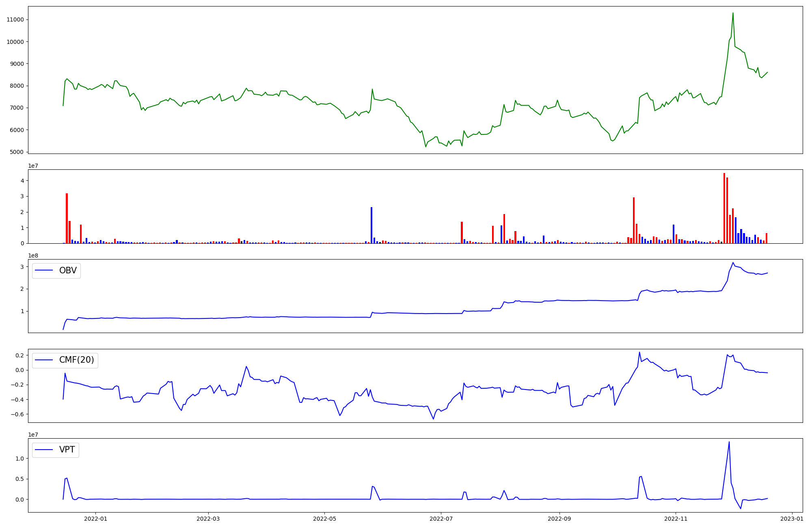812x528 pixels.
Task: Click the 2022-03 date axis label
Action: coord(208,519)
